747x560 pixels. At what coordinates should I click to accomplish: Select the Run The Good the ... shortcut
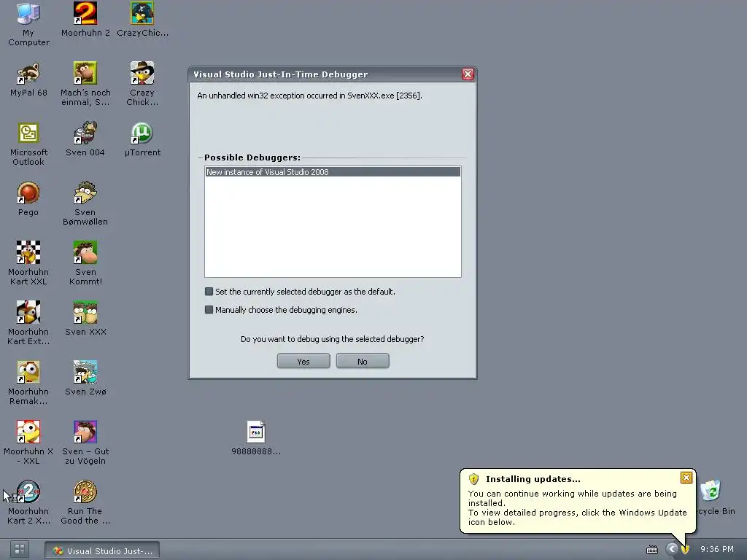[85, 502]
